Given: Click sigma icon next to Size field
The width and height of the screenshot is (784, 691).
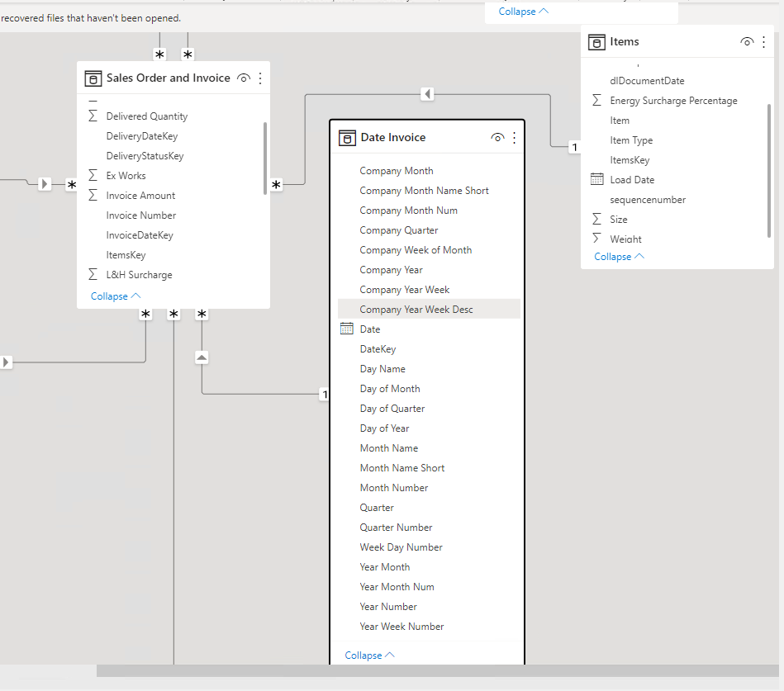Looking at the screenshot, I should pyautogui.click(x=596, y=220).
